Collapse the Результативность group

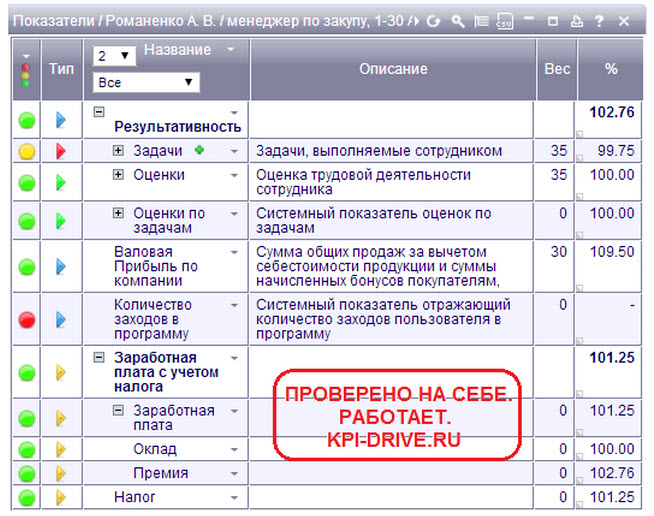(x=99, y=111)
